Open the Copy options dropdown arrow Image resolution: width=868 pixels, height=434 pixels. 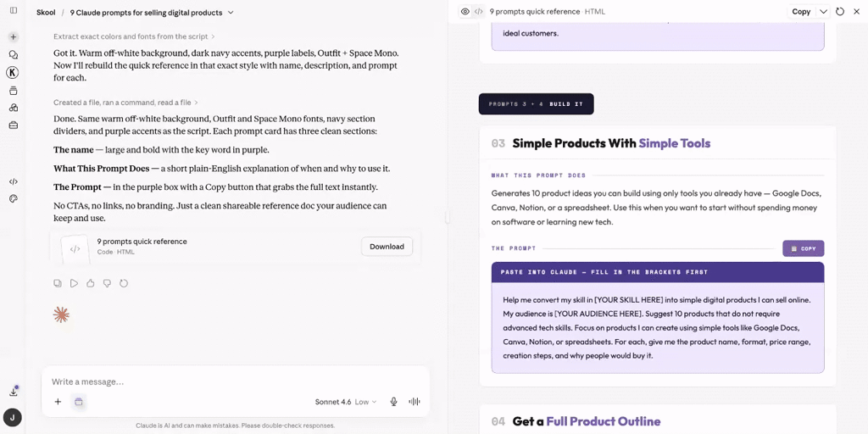[x=823, y=12]
